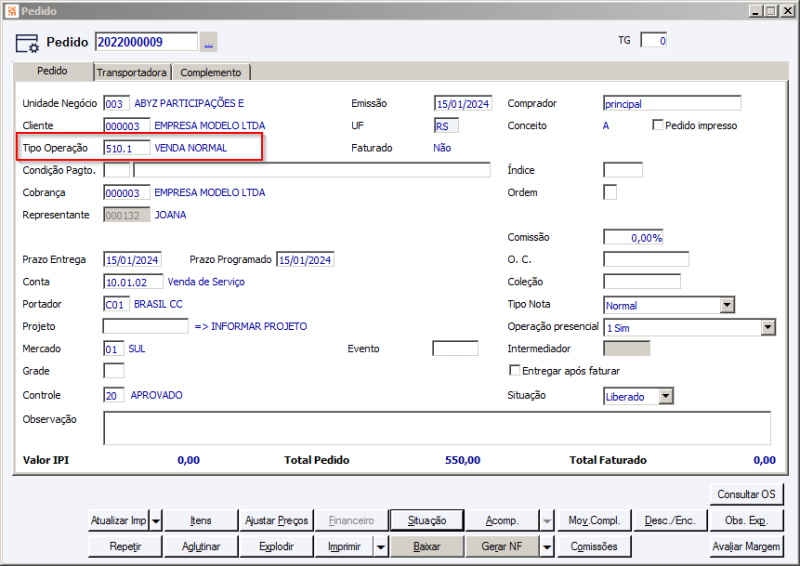Screen dimensions: 800x566
Task: Click the Desc./Enc. button
Action: click(670, 521)
